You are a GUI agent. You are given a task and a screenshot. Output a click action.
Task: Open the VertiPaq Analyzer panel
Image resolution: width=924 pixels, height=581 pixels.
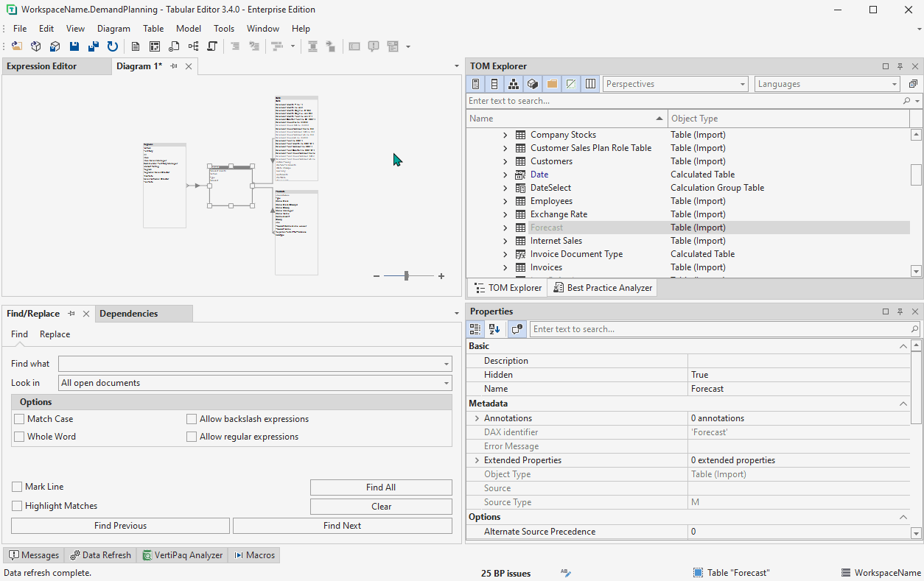[x=182, y=554]
